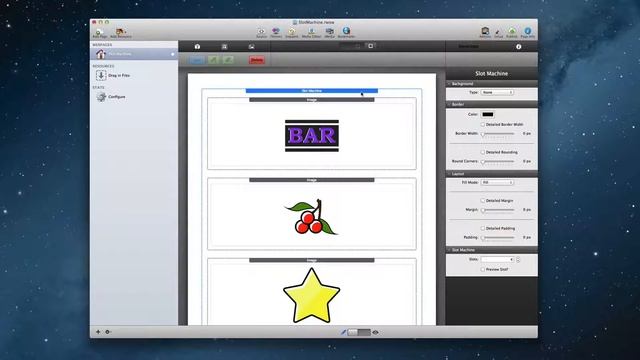The width and height of the screenshot is (640, 360).
Task: Open the Addons toolbar icon
Action: pos(485,32)
